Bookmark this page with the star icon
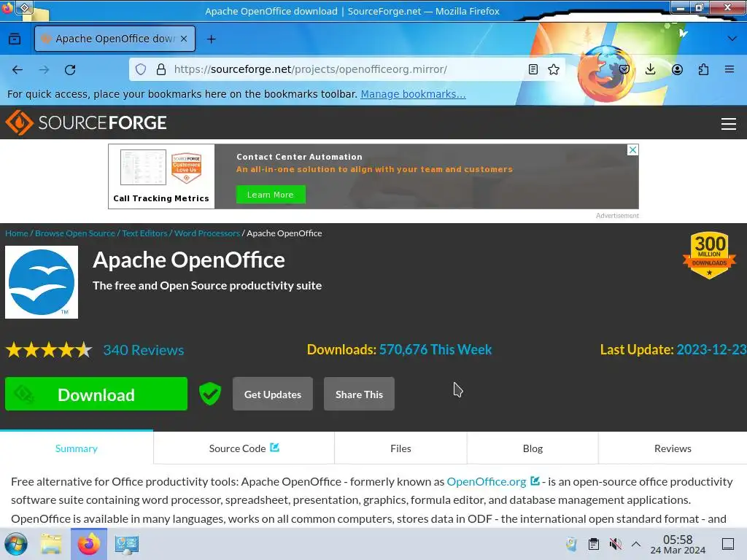The height and width of the screenshot is (560, 747). click(x=554, y=69)
